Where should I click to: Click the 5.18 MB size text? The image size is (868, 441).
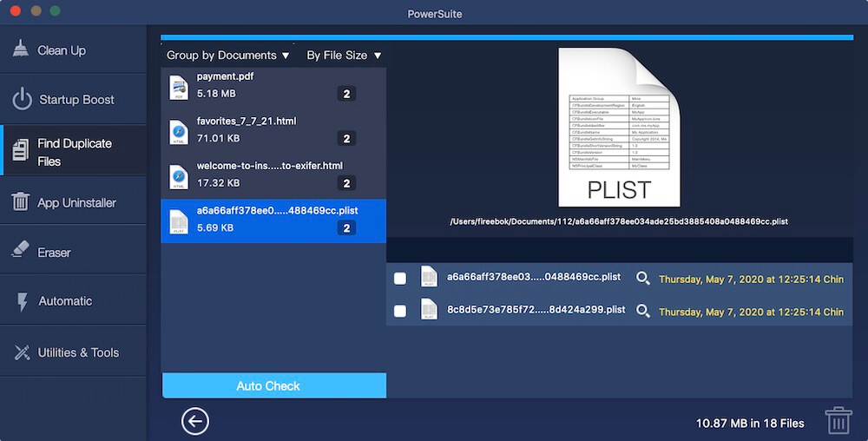[216, 94]
